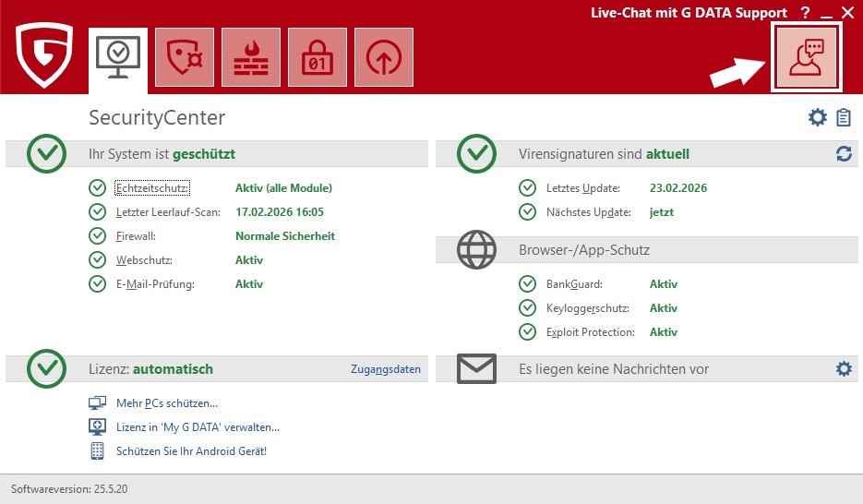Click the Android device phone icon
Screen dimensions: 863x504
[98, 451]
